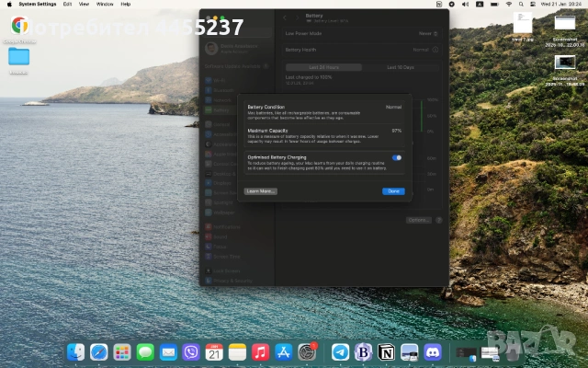Open Preview from the Dock

tap(410, 352)
